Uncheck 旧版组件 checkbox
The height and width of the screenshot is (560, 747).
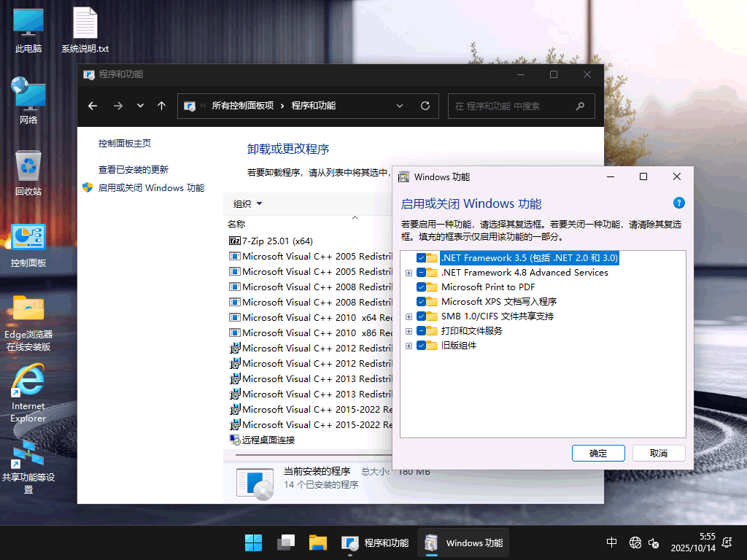click(421, 346)
